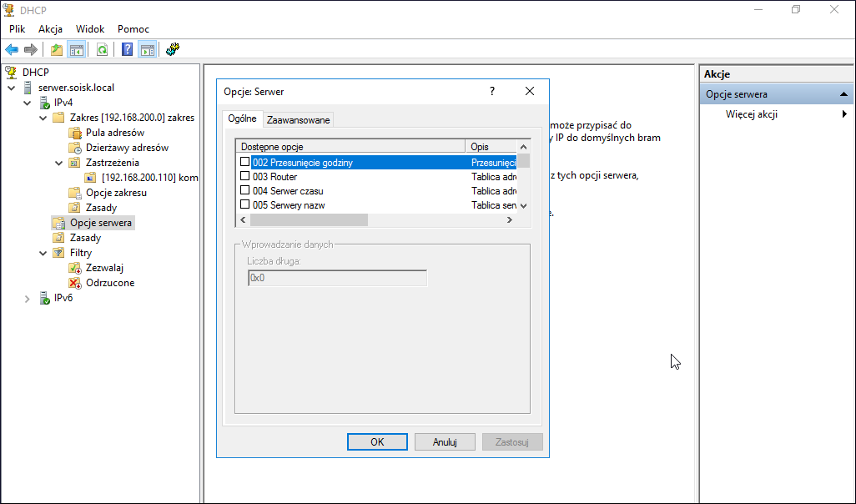Click the [192.168.200.110] reservation icon
The width and height of the screenshot is (856, 504).
[x=91, y=178]
